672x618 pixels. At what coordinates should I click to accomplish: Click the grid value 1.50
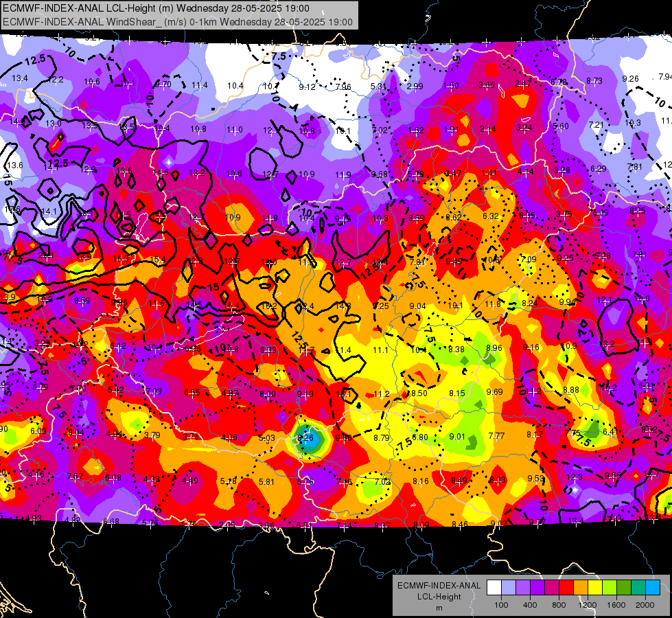click(451, 86)
